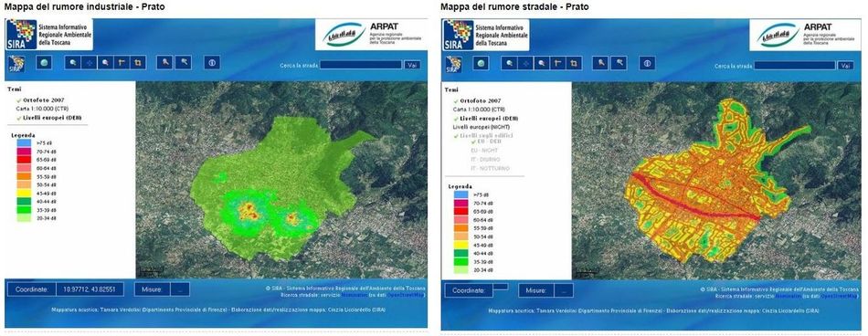Click Vai search button in road map
868x336 pixels.
[x=845, y=66]
